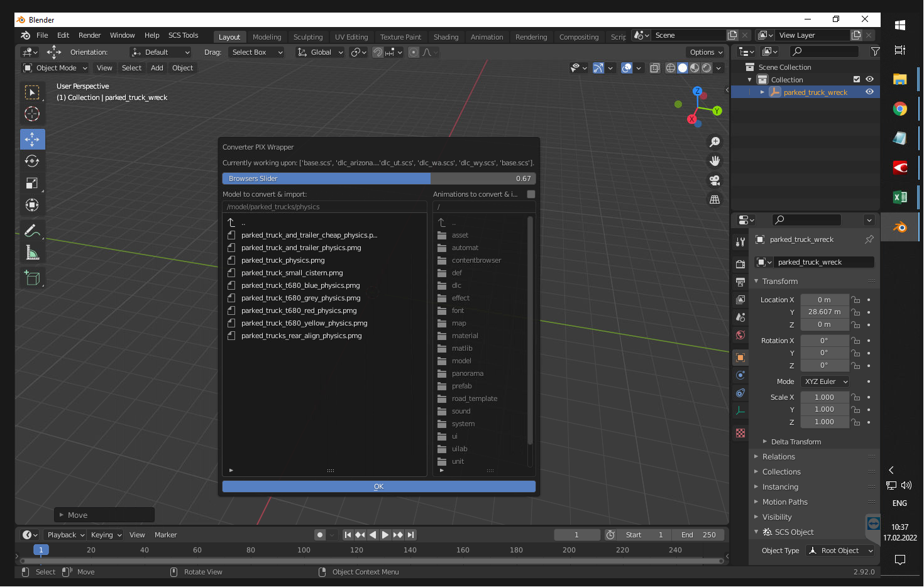The height and width of the screenshot is (587, 924).
Task: Open the Chrome taskbar icon
Action: pyautogui.click(x=899, y=109)
